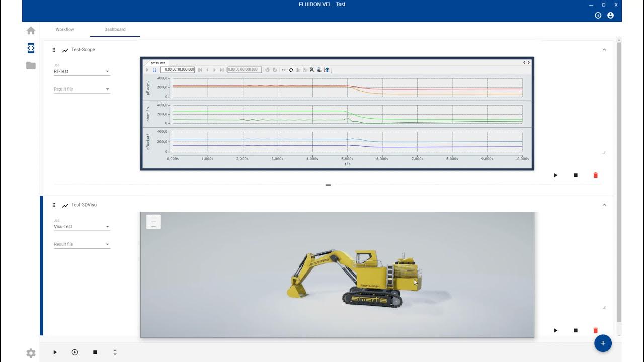Grab Test-Scope resize corner handle
Screen dimensions: 644x362
pyautogui.click(x=604, y=152)
